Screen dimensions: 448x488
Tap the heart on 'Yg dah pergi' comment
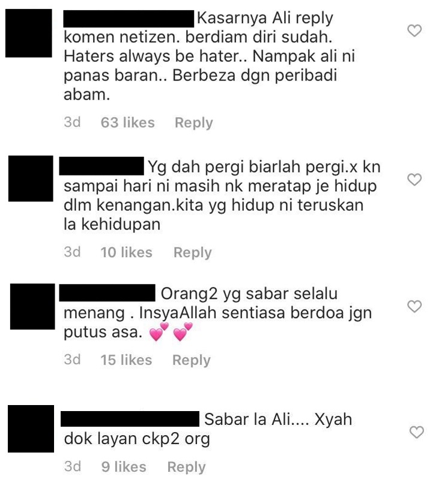[414, 180]
